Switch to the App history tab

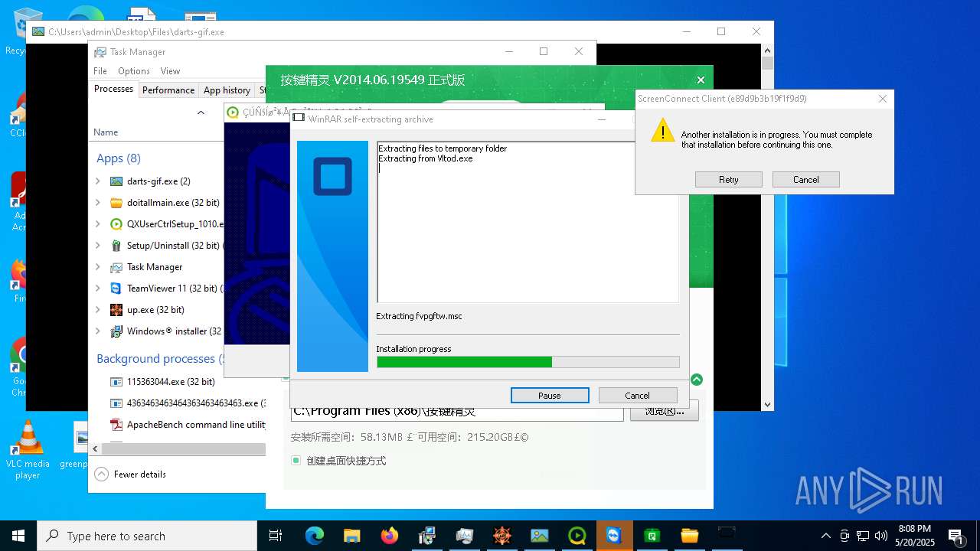(x=227, y=90)
